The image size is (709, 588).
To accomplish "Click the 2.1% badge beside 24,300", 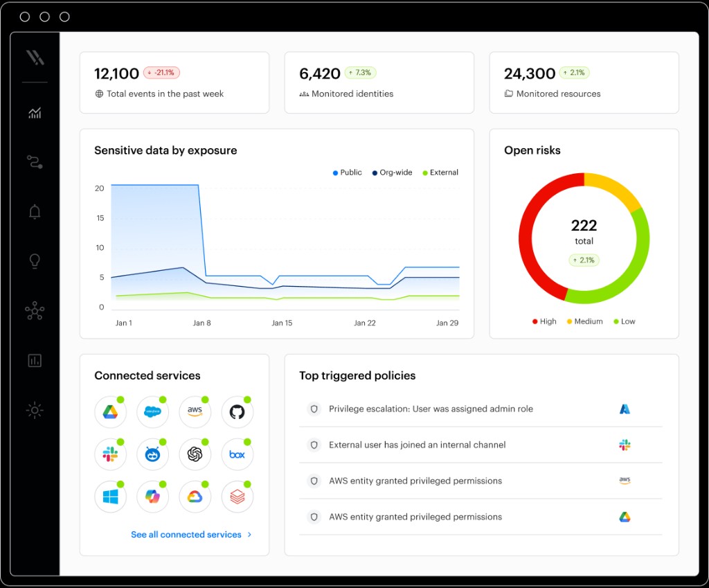I will [574, 72].
